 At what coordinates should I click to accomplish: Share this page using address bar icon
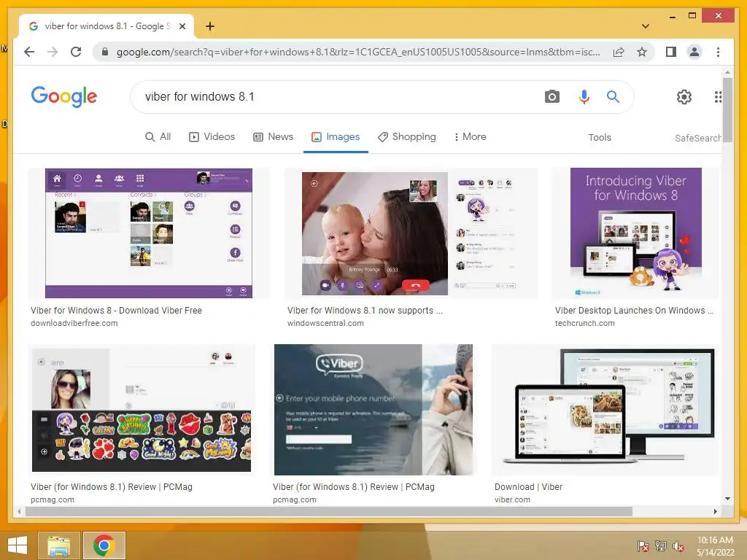click(619, 52)
